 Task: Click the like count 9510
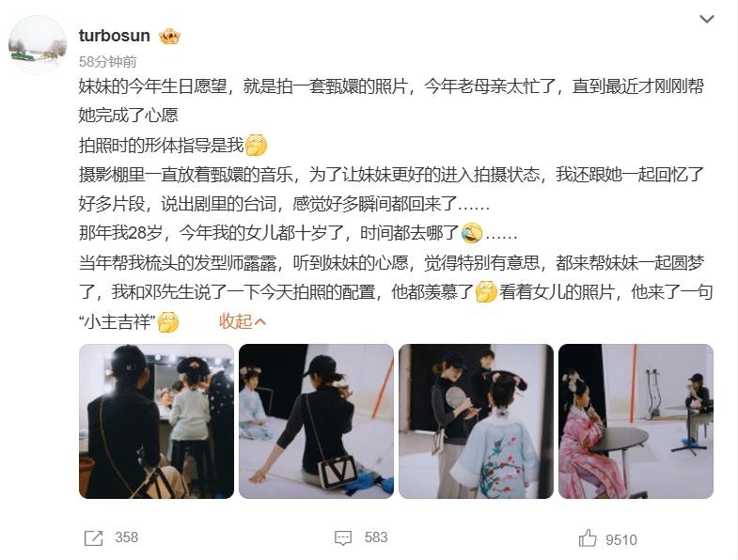(x=621, y=539)
